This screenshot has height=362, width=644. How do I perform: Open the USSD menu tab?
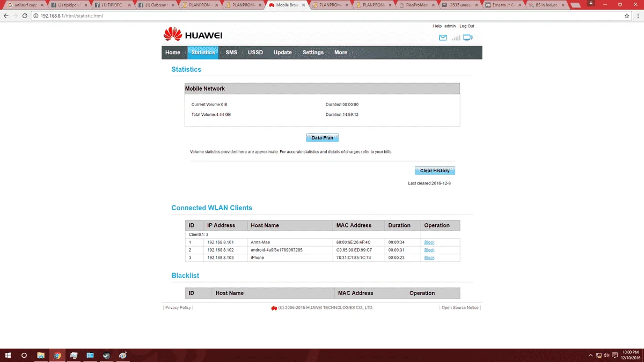click(x=255, y=53)
